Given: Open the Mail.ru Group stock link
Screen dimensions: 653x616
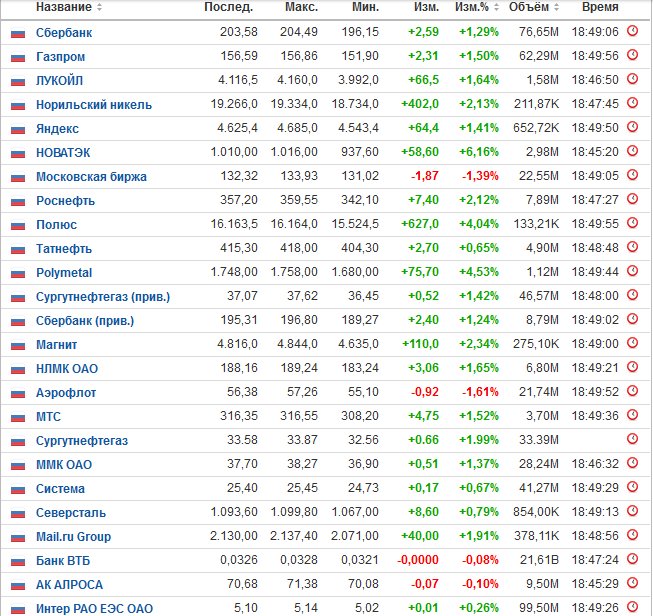Looking at the screenshot, I should pyautogui.click(x=73, y=536).
